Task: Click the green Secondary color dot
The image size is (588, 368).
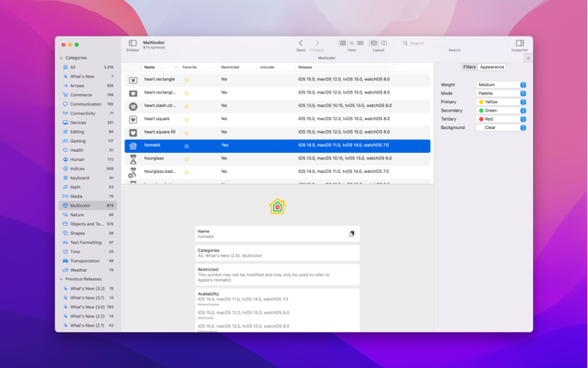Action: pos(481,111)
